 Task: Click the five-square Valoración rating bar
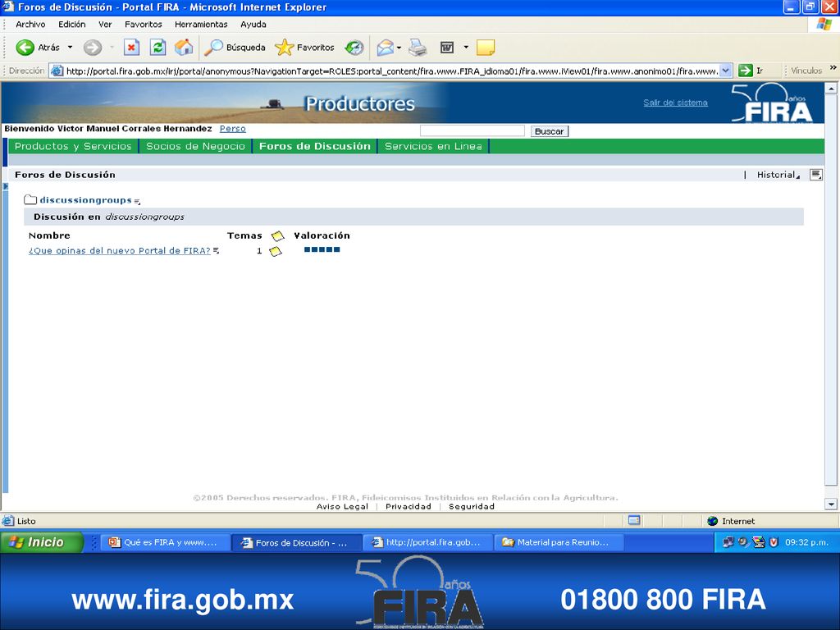coord(322,249)
